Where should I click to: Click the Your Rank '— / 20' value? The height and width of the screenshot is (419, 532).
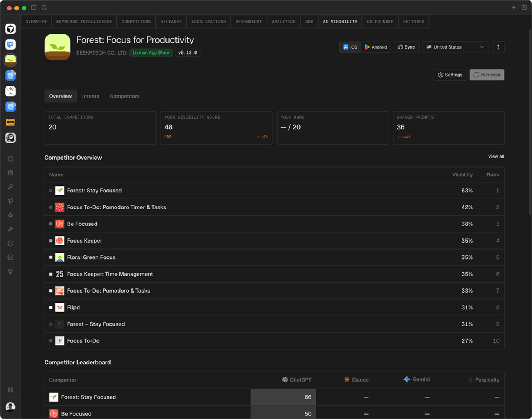click(290, 127)
